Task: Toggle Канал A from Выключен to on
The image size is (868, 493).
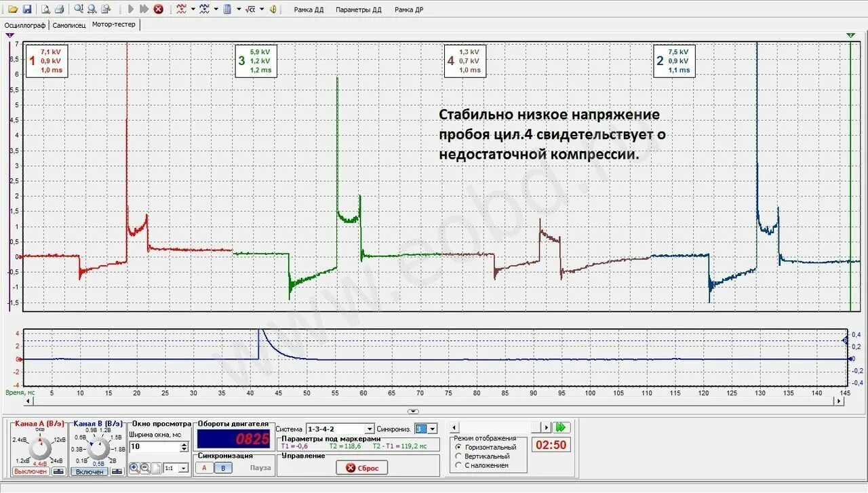Action: point(31,471)
